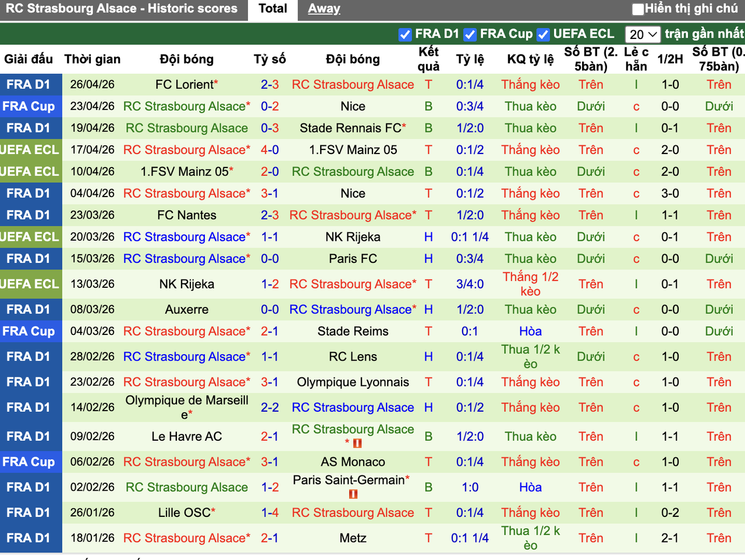
Task: Open AS Monaco team link
Action: pos(353,462)
